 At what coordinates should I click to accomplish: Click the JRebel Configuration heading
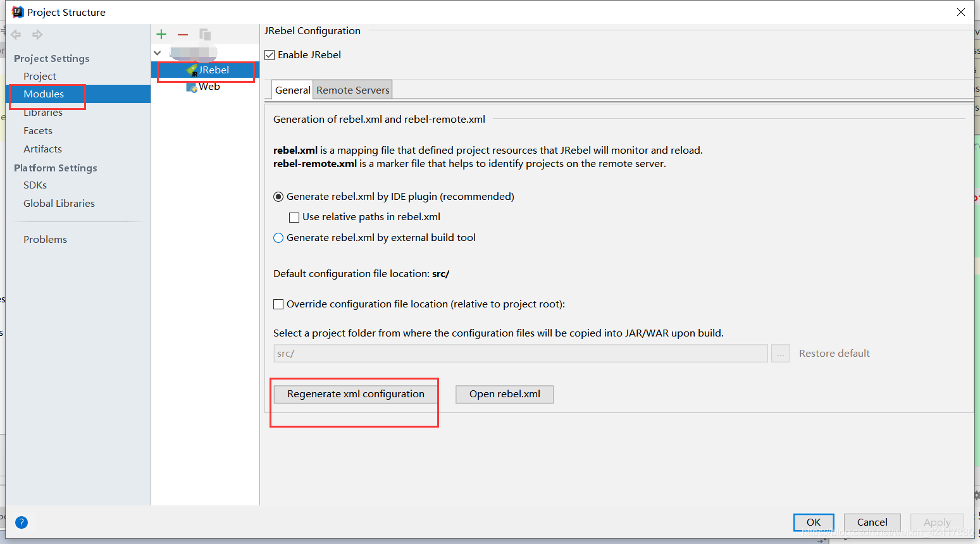tap(313, 30)
